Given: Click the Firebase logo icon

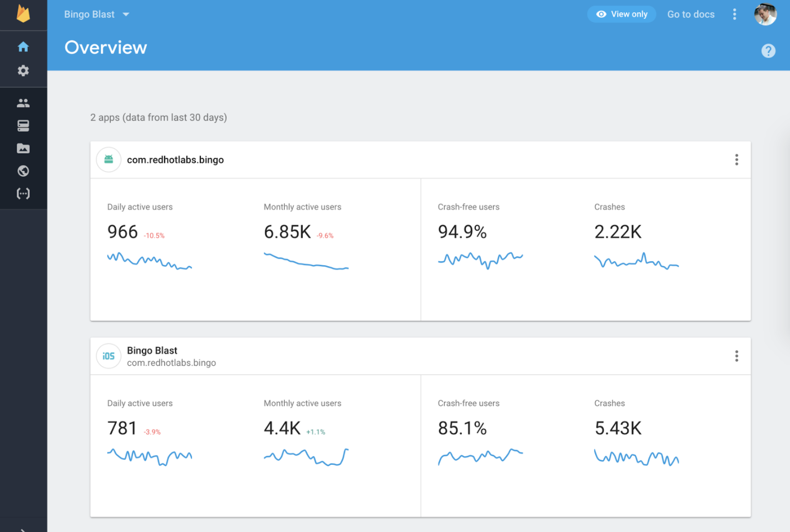Looking at the screenshot, I should click(23, 14).
